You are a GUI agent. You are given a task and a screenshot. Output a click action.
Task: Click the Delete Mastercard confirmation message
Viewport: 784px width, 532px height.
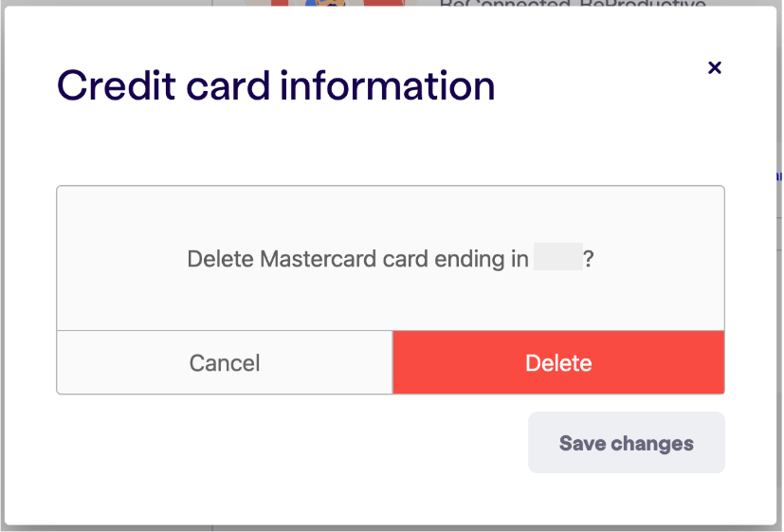pyautogui.click(x=391, y=259)
